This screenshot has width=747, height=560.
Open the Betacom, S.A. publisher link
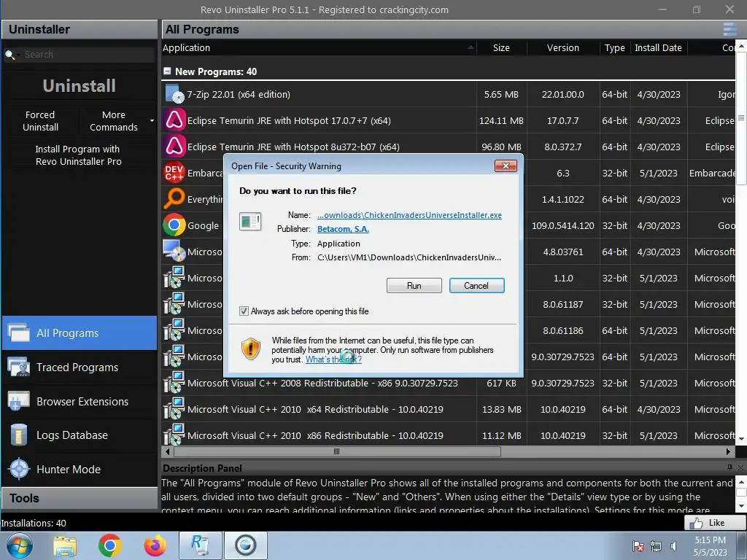point(343,229)
